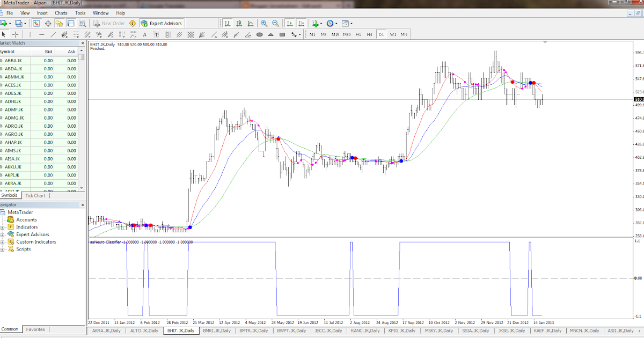Open the BMRI.JK,Daily chart tab
The width and height of the screenshot is (644, 338).
[x=217, y=331]
